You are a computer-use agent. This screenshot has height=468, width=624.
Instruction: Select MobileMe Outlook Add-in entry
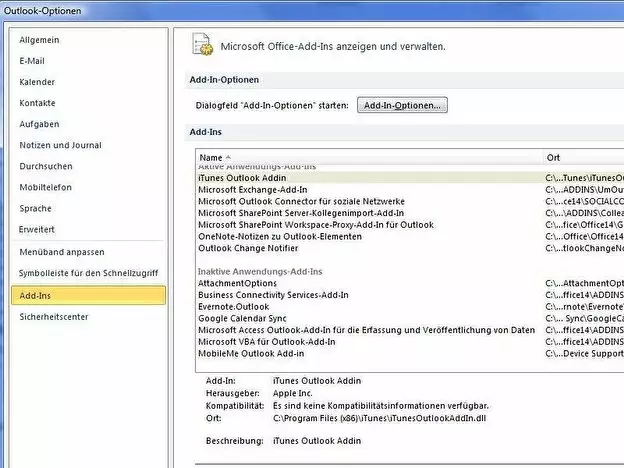pyautogui.click(x=252, y=353)
